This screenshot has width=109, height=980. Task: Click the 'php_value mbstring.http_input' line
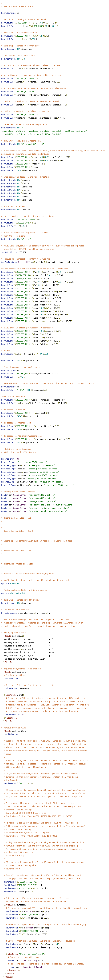(x=29, y=652)
